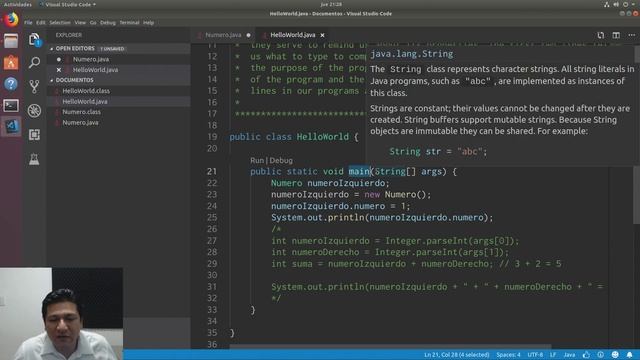This screenshot has width=640, height=360.
Task: Open the Terminal menu
Action: (x=129, y=23)
